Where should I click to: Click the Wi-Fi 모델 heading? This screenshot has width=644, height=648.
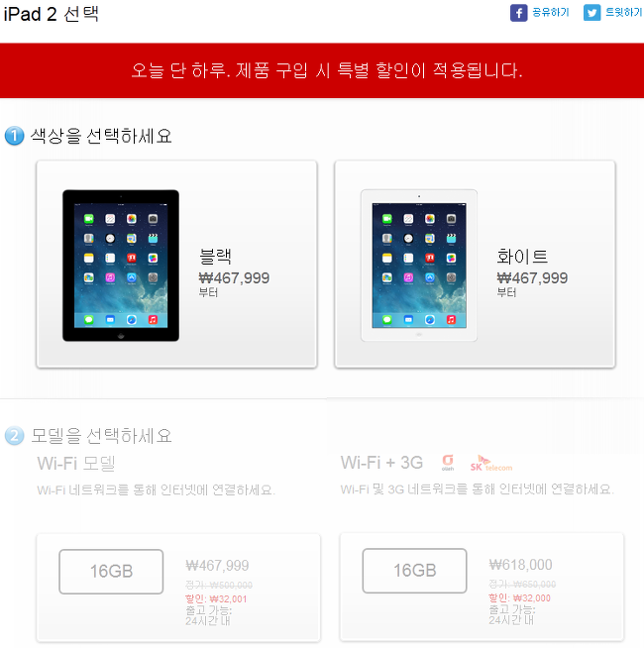pos(76,464)
